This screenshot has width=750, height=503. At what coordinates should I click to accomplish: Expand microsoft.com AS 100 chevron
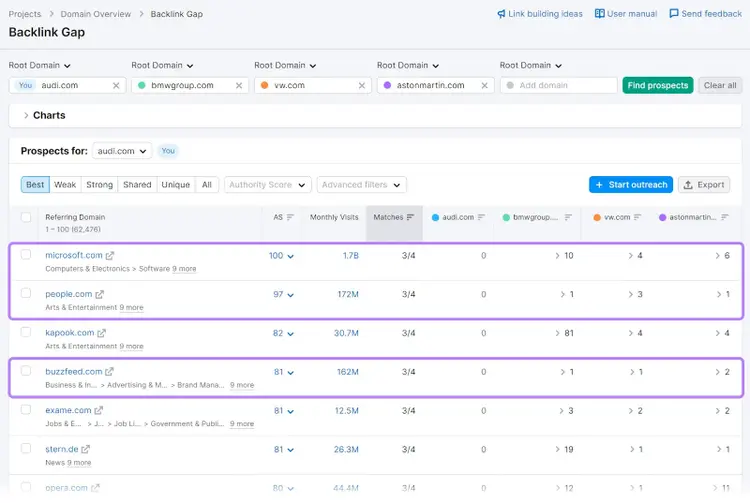click(x=290, y=256)
